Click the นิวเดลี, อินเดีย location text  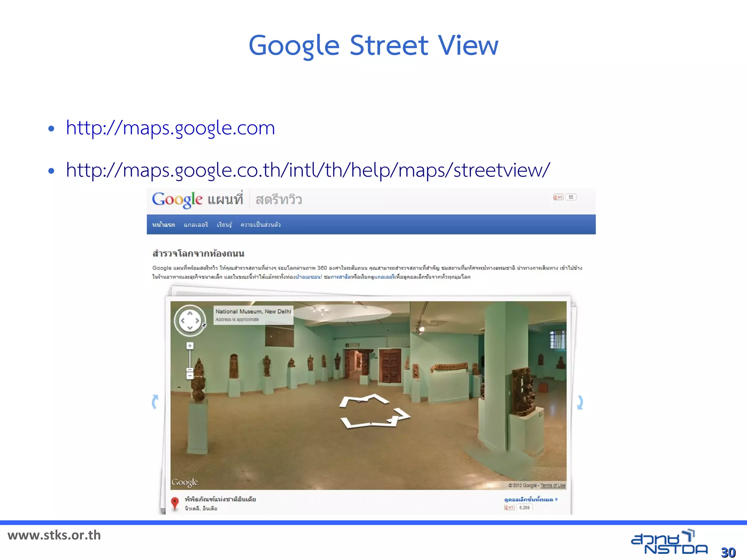tap(201, 509)
